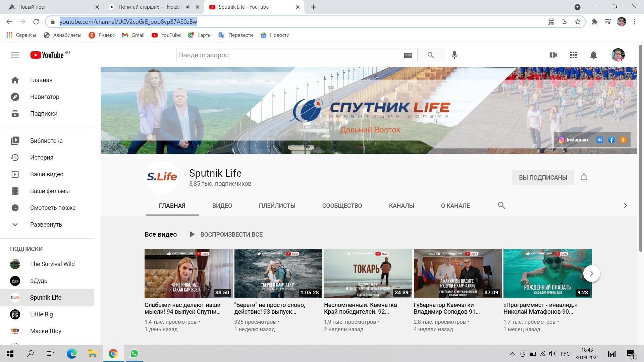Open the Instagram link on channel banner
This screenshot has width=644, height=362.
coord(573,140)
